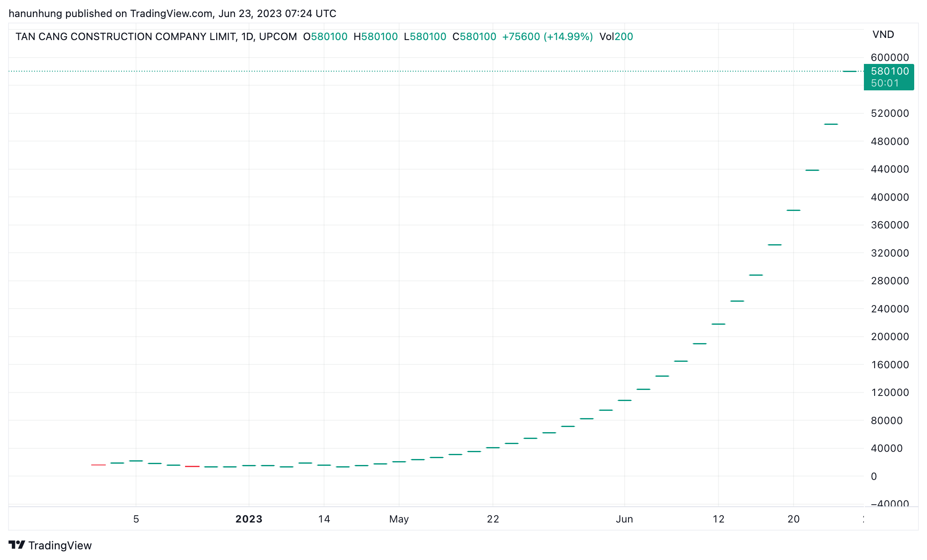
Task: Click the 240000 price axis label
Action: click(890, 309)
